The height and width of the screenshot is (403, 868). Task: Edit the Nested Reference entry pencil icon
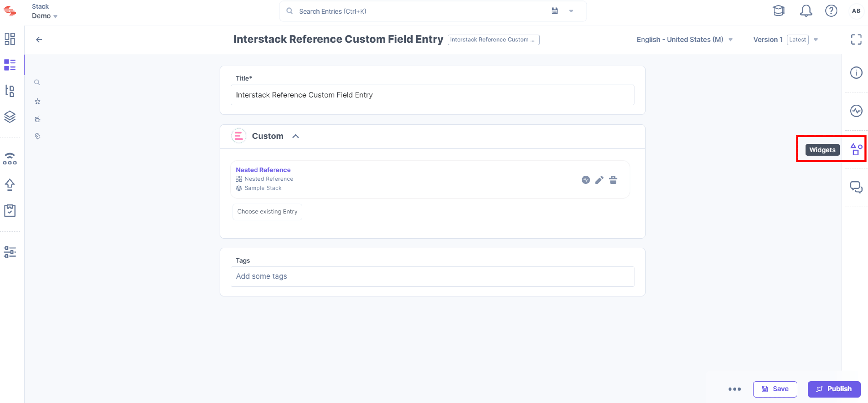[599, 180]
